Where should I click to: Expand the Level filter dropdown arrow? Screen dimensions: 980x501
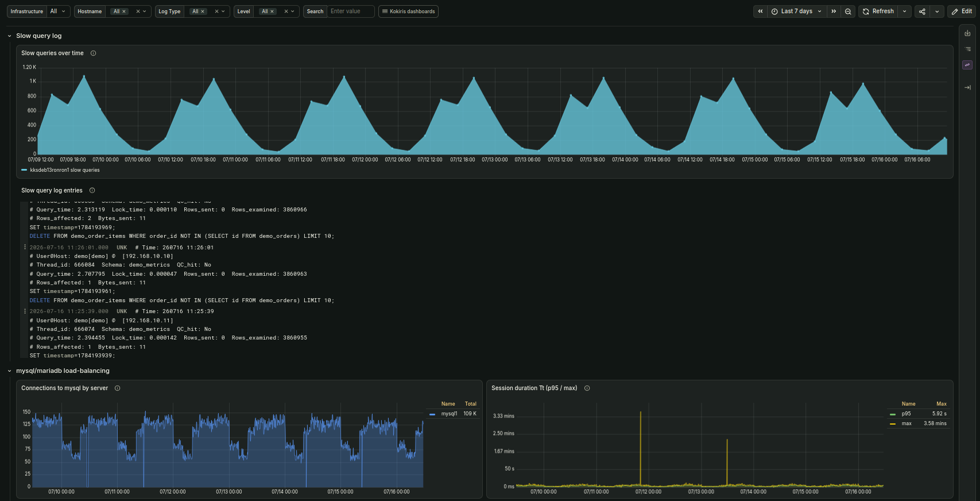click(293, 11)
